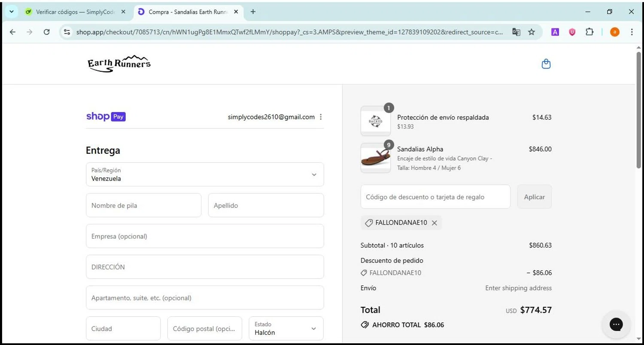Open the orange profile avatar
This screenshot has height=345, width=644.
pyautogui.click(x=615, y=32)
